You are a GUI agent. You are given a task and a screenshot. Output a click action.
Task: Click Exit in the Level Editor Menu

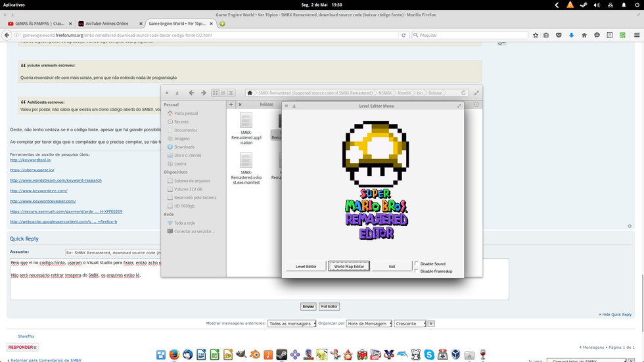[392, 266]
